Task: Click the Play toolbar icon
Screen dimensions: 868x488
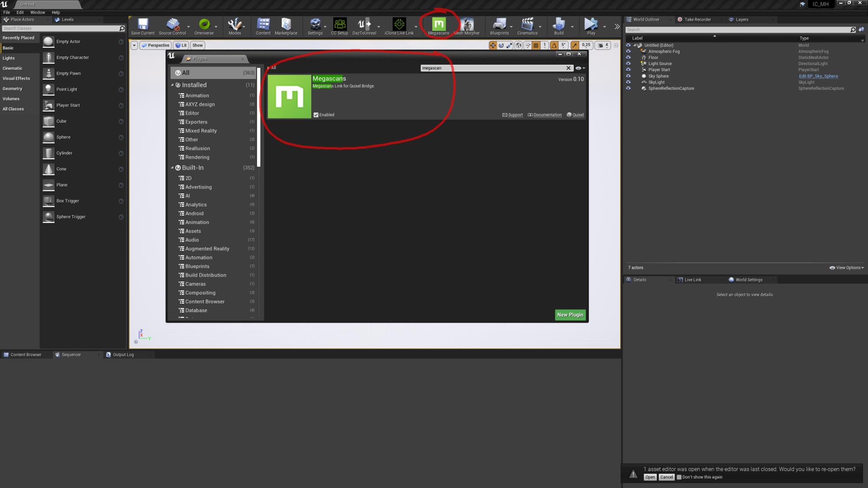Action: click(x=591, y=26)
